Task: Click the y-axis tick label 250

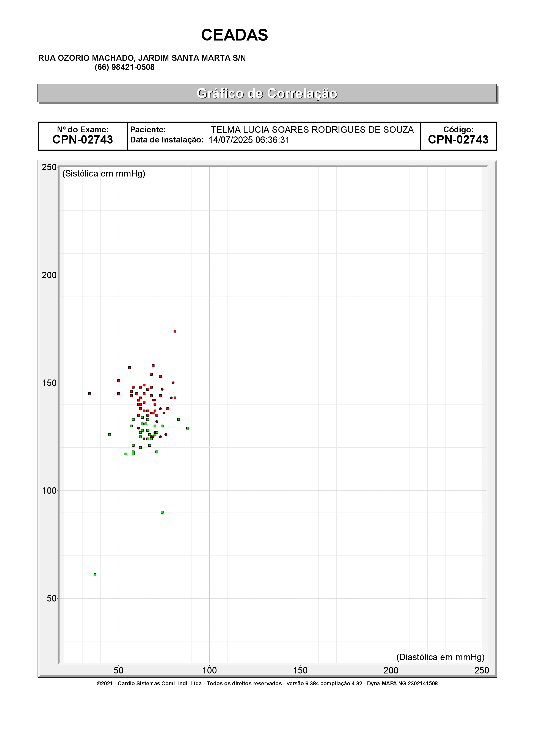Action: [49, 167]
